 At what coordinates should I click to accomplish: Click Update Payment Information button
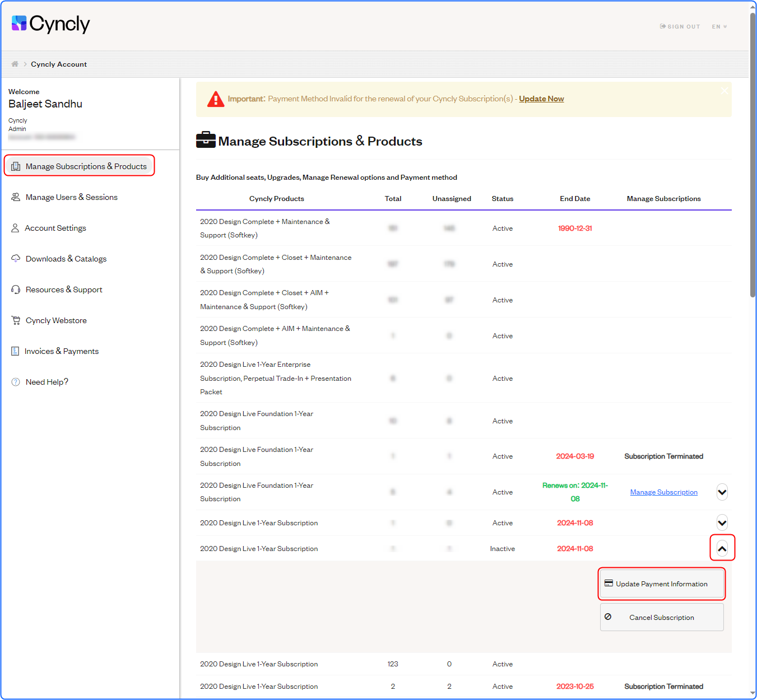coord(662,584)
